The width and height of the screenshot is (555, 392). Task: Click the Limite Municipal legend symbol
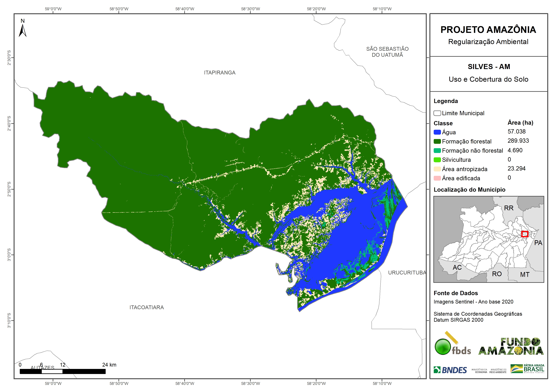click(437, 113)
